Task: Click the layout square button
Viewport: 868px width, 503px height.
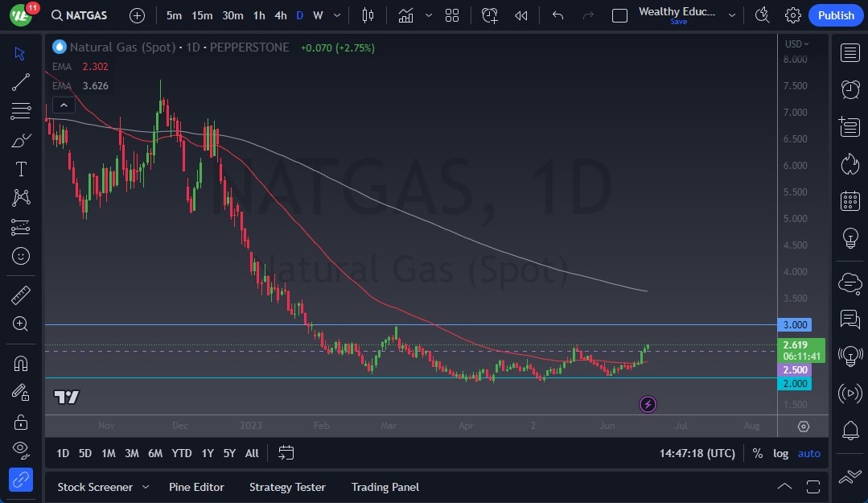Action: pyautogui.click(x=619, y=15)
